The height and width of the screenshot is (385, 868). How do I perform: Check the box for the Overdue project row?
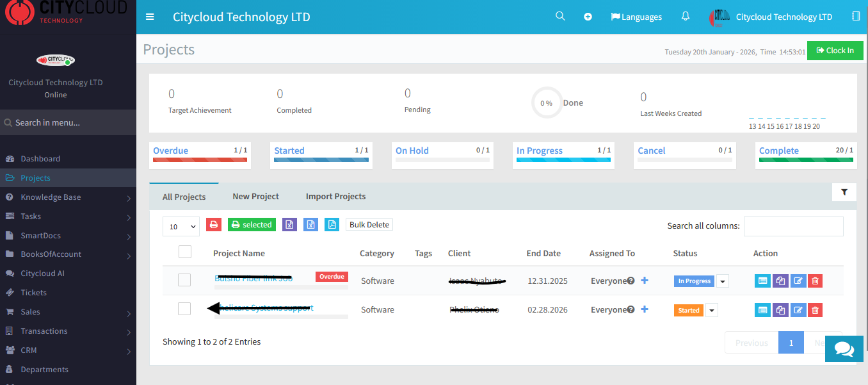click(184, 280)
